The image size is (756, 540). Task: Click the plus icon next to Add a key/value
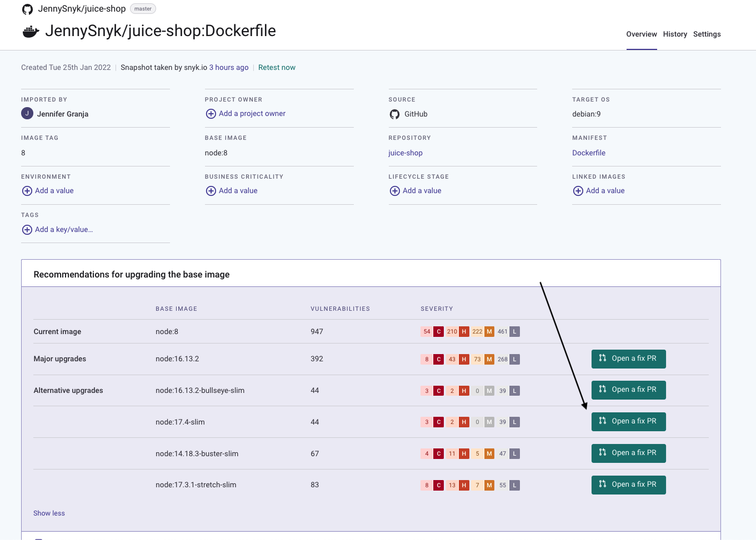[27, 230]
